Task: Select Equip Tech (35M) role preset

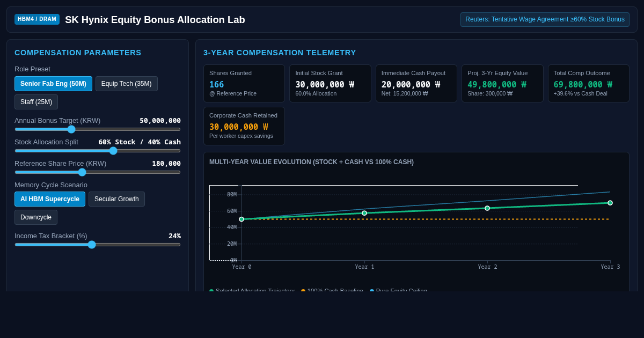Action: click(127, 84)
